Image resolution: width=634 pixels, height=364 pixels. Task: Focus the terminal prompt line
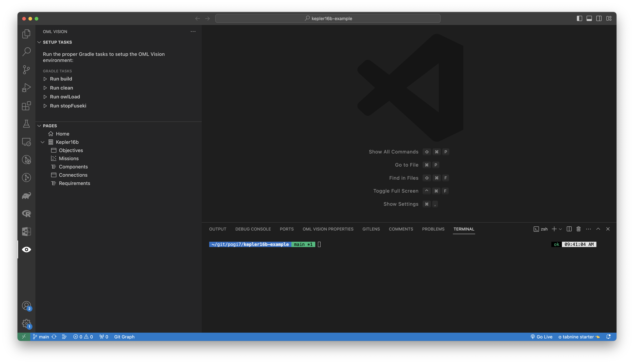click(319, 244)
